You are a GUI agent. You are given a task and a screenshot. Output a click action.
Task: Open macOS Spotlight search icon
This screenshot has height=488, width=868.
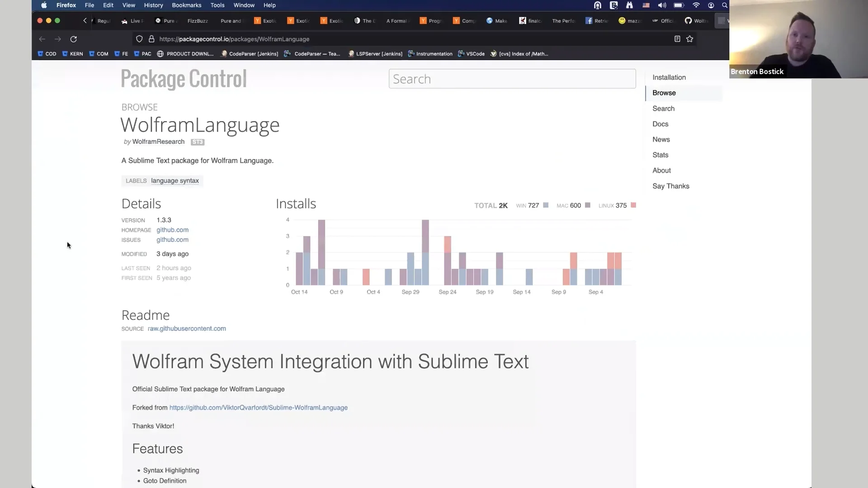(725, 5)
